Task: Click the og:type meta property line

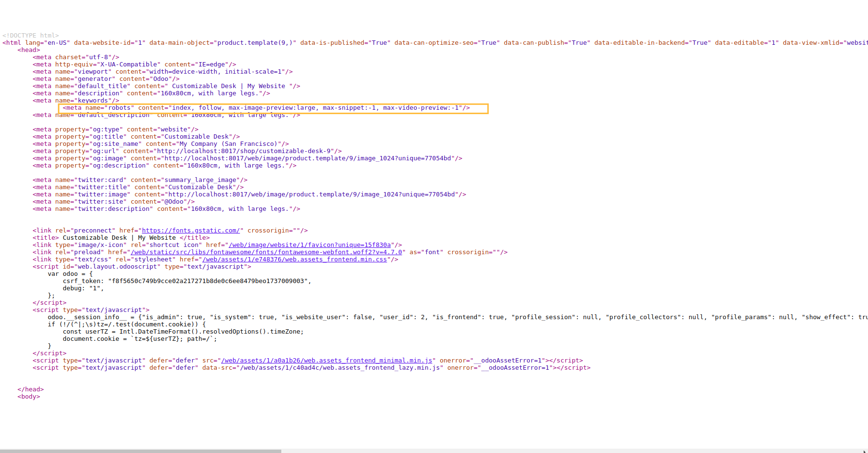Action: [116, 129]
